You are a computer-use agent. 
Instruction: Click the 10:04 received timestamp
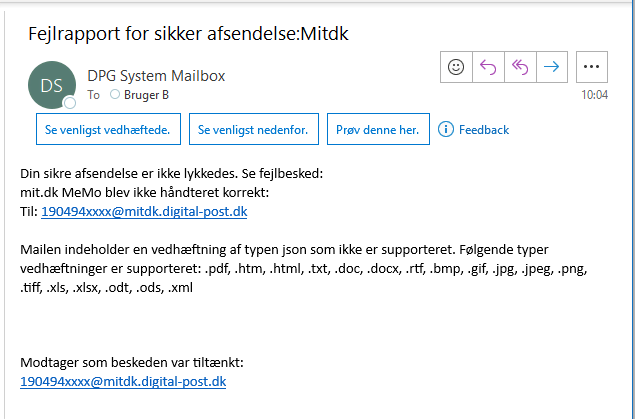pos(594,95)
